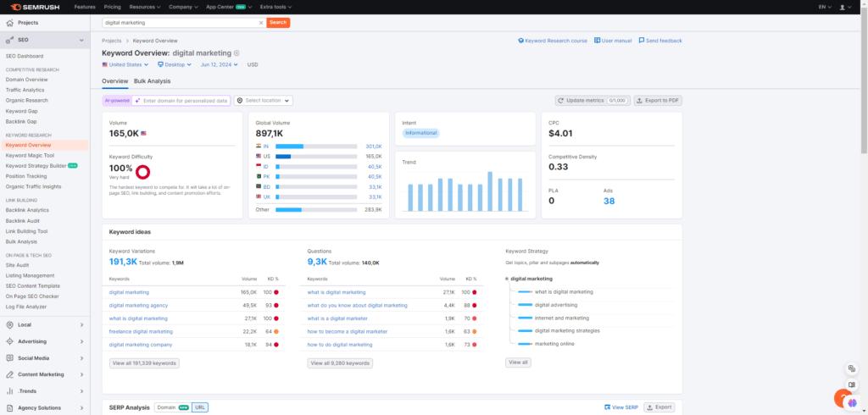Click the Export to PDF button
The image size is (868, 415).
click(x=657, y=100)
